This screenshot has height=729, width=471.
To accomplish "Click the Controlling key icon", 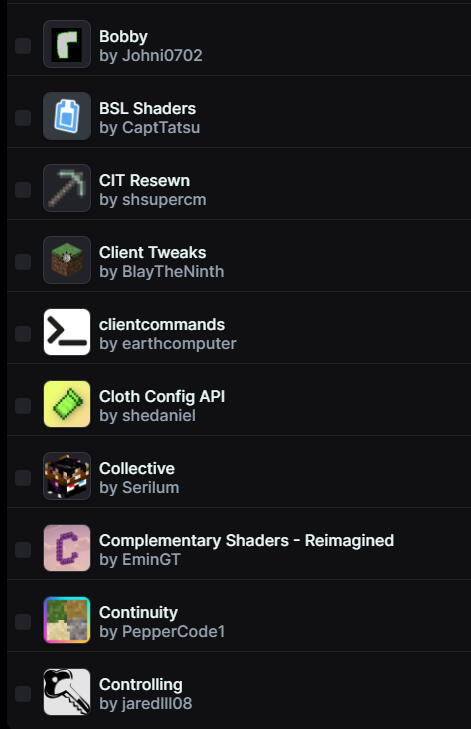I will tap(67, 692).
